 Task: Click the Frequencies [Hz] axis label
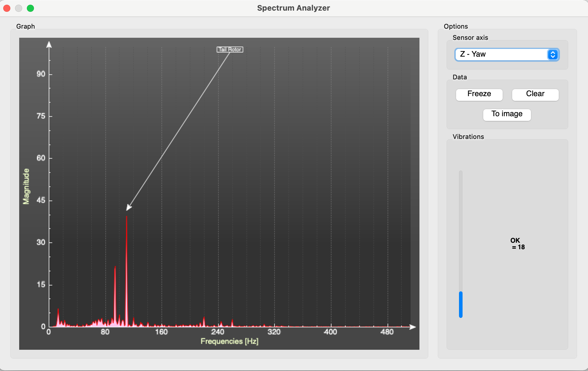[x=229, y=341]
